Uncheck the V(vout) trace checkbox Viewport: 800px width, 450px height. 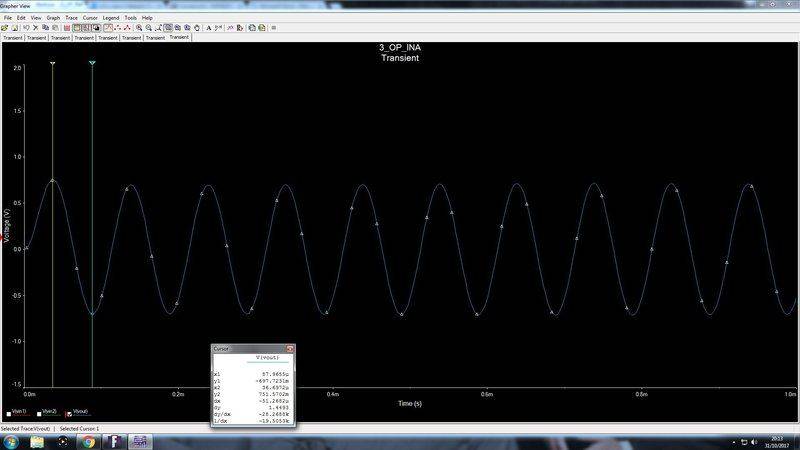coord(69,412)
